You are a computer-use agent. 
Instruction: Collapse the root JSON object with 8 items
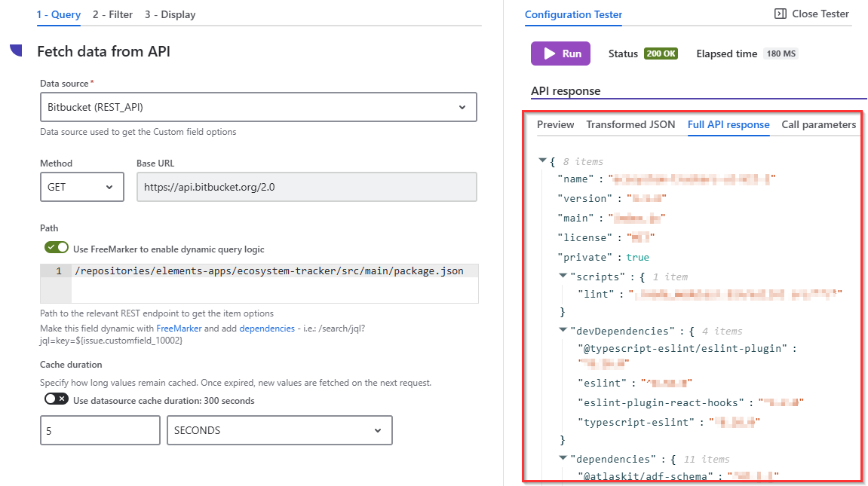pos(542,160)
